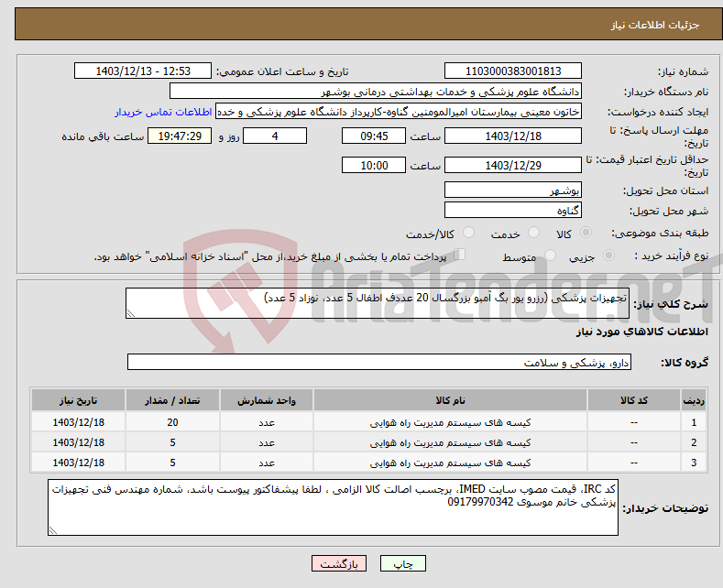Click the price validity date 1403/12/29 field
723x588 pixels.
coord(513,165)
